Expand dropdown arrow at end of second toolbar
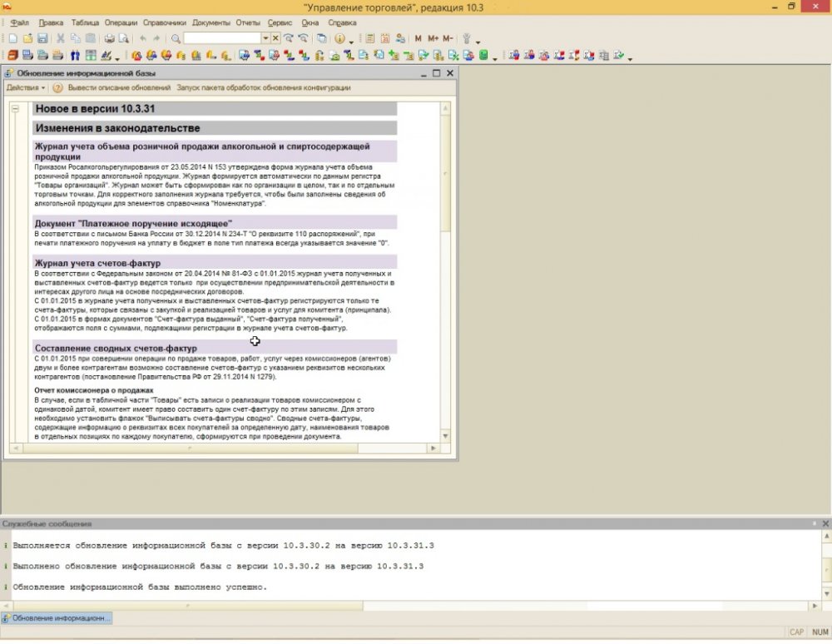The width and height of the screenshot is (832, 644). pyautogui.click(x=630, y=57)
